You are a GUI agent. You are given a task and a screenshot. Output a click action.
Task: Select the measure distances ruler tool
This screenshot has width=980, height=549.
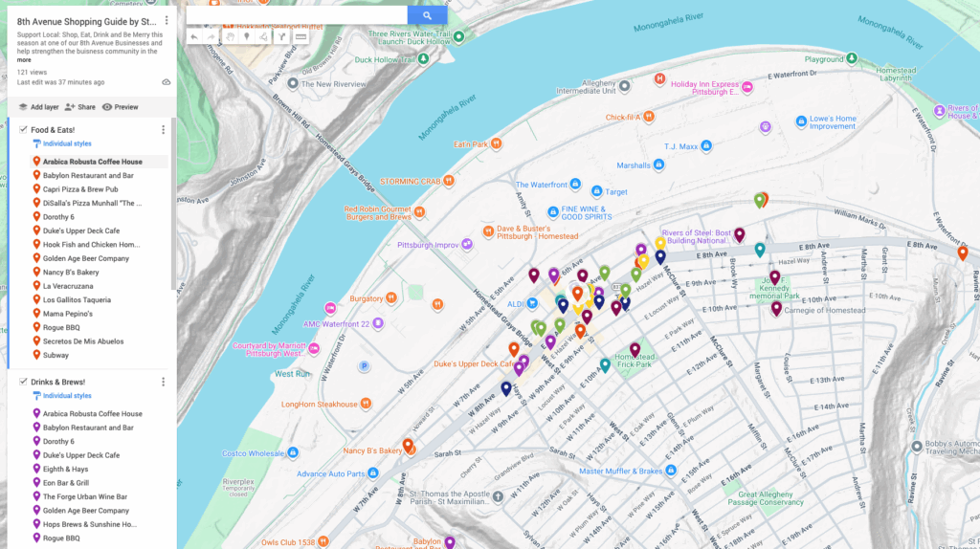[301, 37]
